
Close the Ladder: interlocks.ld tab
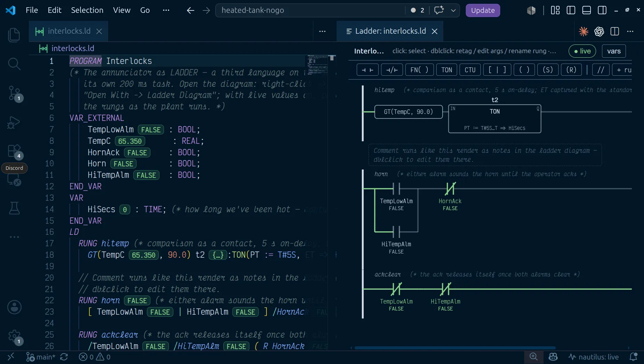pyautogui.click(x=434, y=31)
